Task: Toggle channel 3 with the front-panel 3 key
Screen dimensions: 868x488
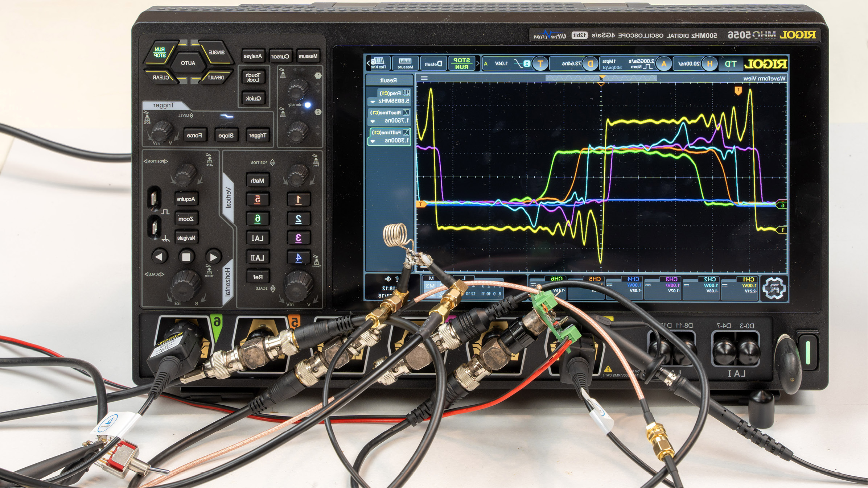Action: click(299, 238)
